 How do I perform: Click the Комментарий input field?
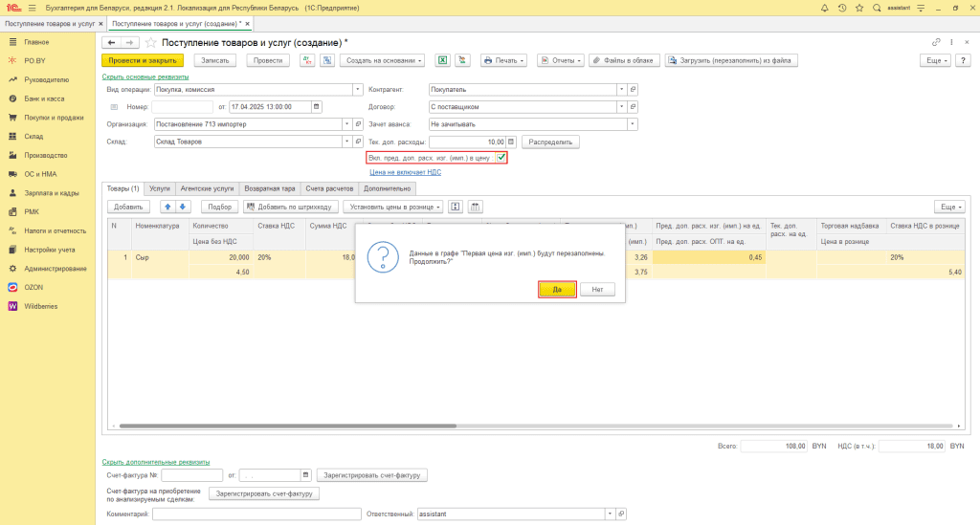(x=256, y=514)
